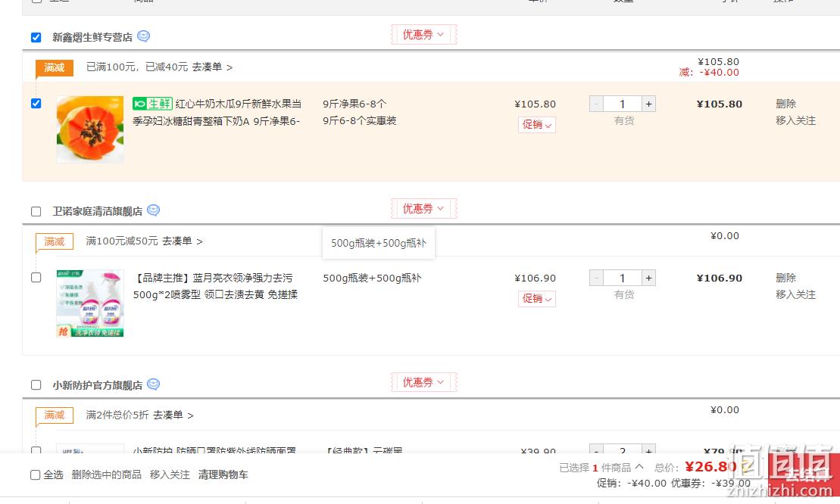Image resolution: width=840 pixels, height=504 pixels.
Task: Delete the 蓝月亮 item via 删除
Action: [x=786, y=278]
